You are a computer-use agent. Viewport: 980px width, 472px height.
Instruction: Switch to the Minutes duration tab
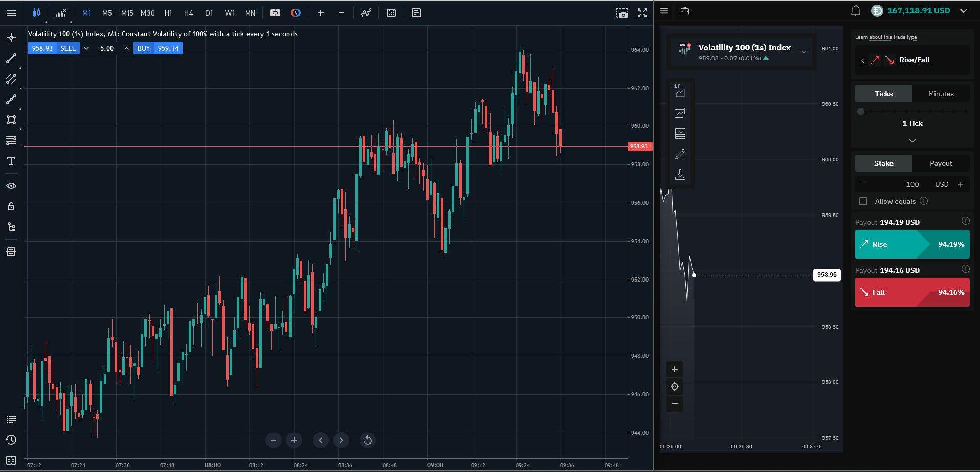pos(941,94)
